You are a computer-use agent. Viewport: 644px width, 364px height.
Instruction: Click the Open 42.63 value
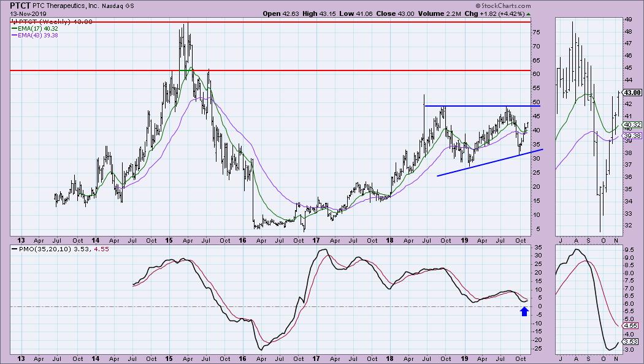(x=282, y=13)
